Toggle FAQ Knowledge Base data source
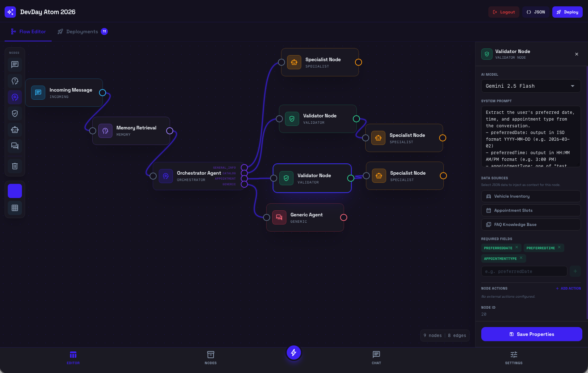Screen dimensions: 588x373 (531, 225)
